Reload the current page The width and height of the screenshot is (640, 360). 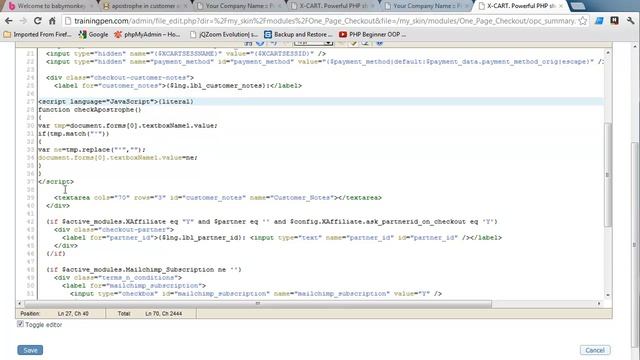[x=38, y=21]
